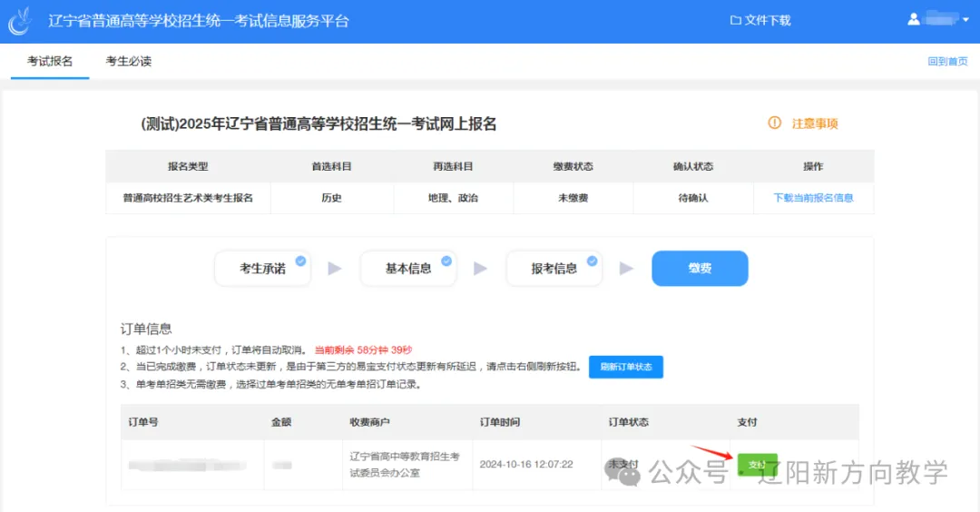Click 下载当前报名信息 link
Image resolution: width=980 pixels, height=512 pixels.
[813, 198]
